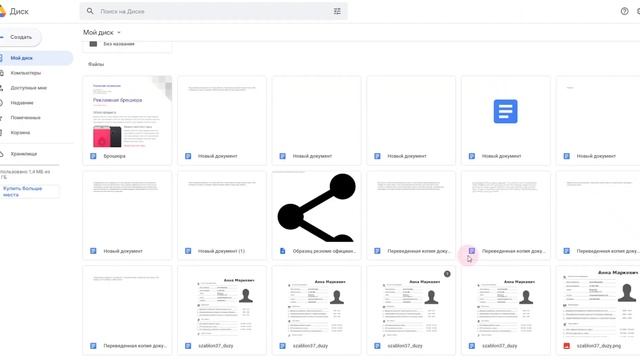This screenshot has height=360, width=640.
Task: Click the Создать button
Action: (x=20, y=37)
